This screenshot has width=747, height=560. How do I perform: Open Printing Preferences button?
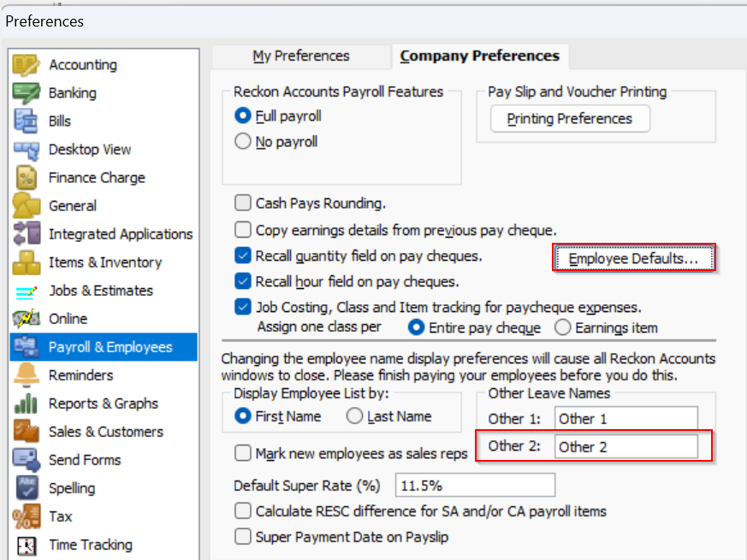tap(570, 119)
